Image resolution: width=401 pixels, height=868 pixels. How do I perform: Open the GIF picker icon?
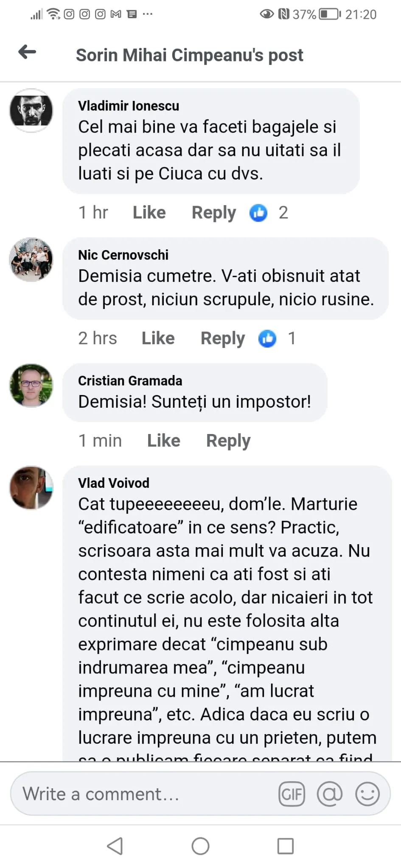point(292,794)
